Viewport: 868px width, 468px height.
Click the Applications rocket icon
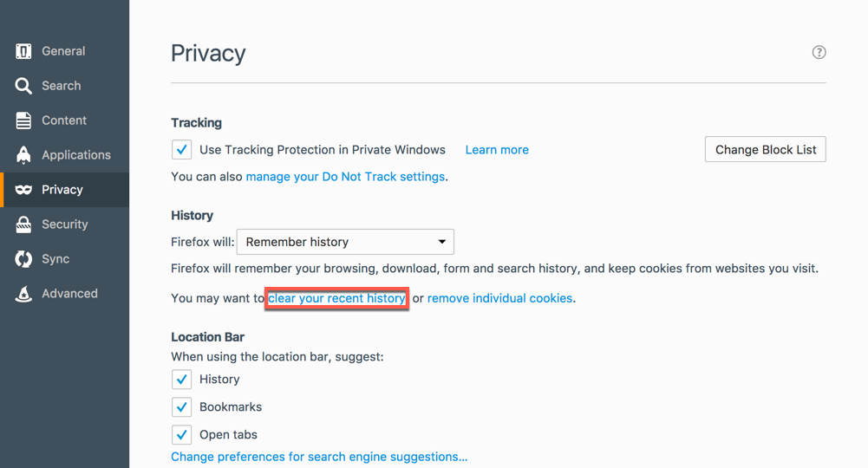pos(23,155)
